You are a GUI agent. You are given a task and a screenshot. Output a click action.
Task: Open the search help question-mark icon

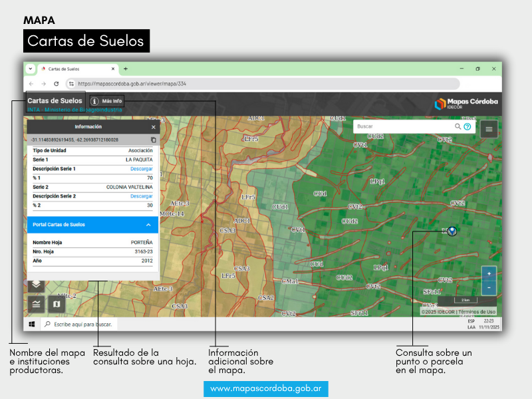tap(467, 126)
